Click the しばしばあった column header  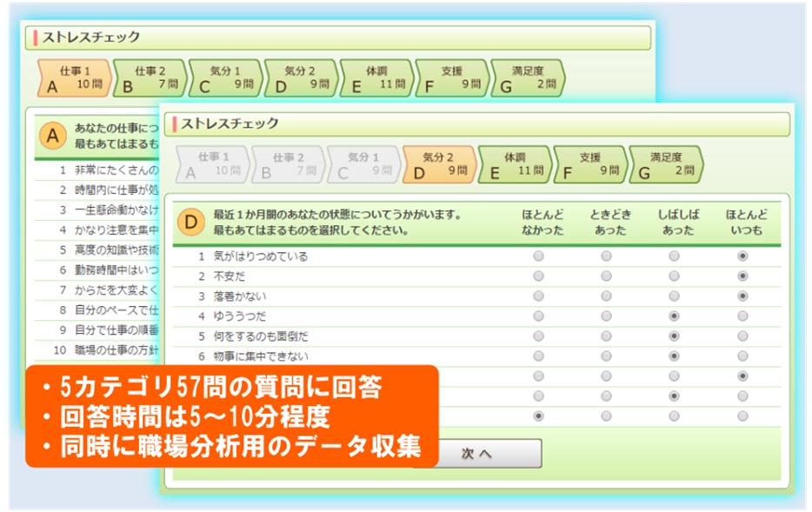[x=678, y=222]
